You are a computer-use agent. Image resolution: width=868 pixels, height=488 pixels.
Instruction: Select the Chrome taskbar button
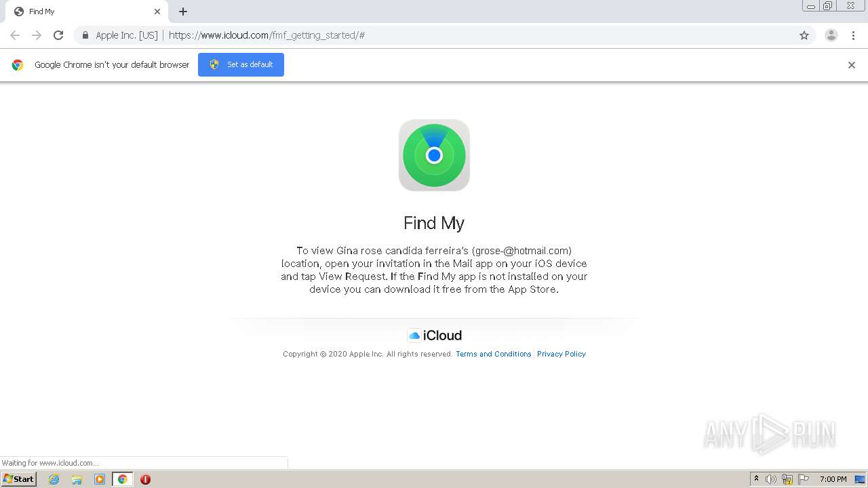(122, 479)
